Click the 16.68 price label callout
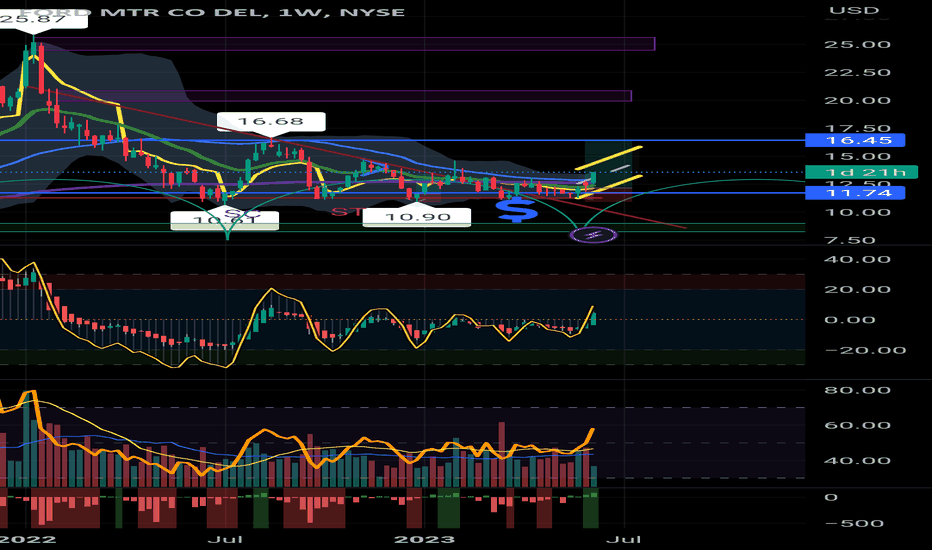Viewport: 932px width, 550px height. click(271, 121)
